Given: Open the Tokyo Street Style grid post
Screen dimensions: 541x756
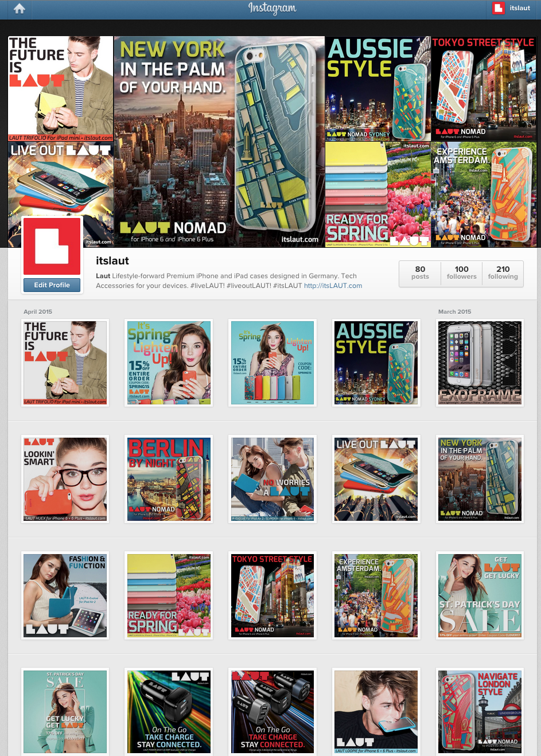Looking at the screenshot, I should [x=273, y=595].
